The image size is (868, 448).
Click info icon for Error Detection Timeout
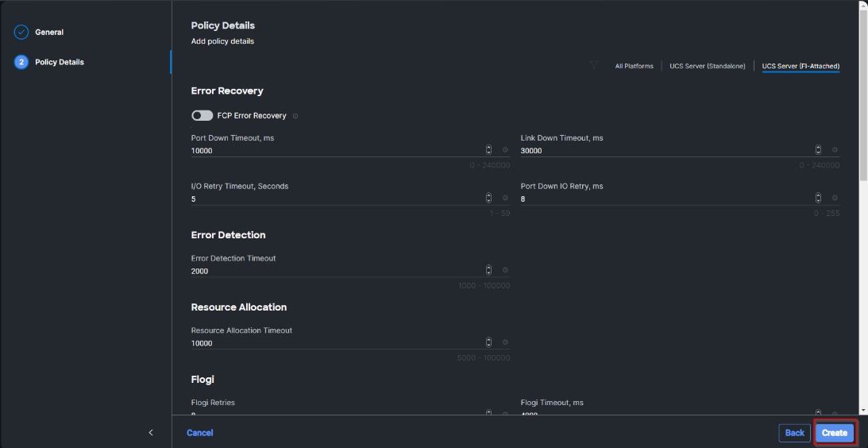505,271
